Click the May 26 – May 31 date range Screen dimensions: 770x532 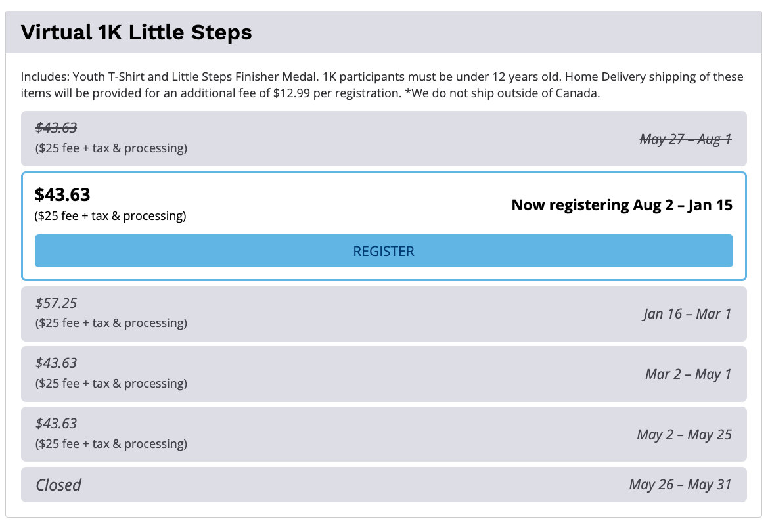tap(680, 485)
